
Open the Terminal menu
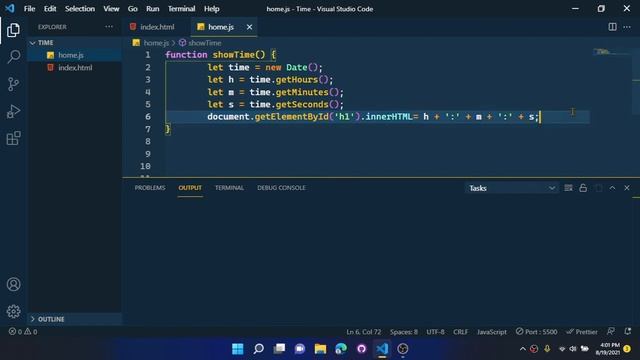coord(181,9)
